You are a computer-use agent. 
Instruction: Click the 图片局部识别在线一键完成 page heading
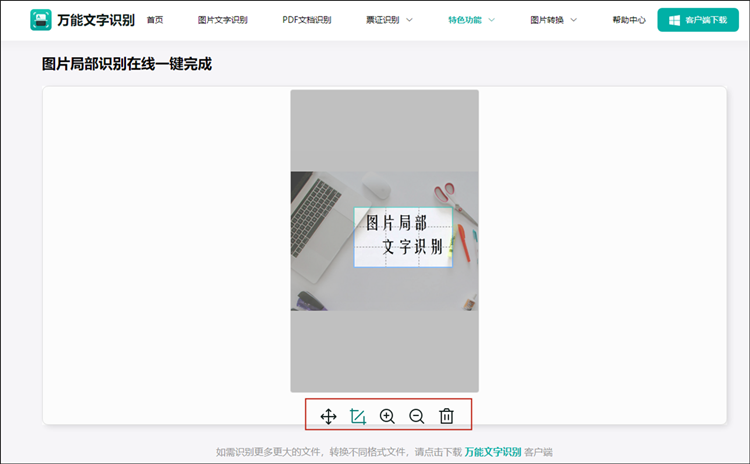127,65
